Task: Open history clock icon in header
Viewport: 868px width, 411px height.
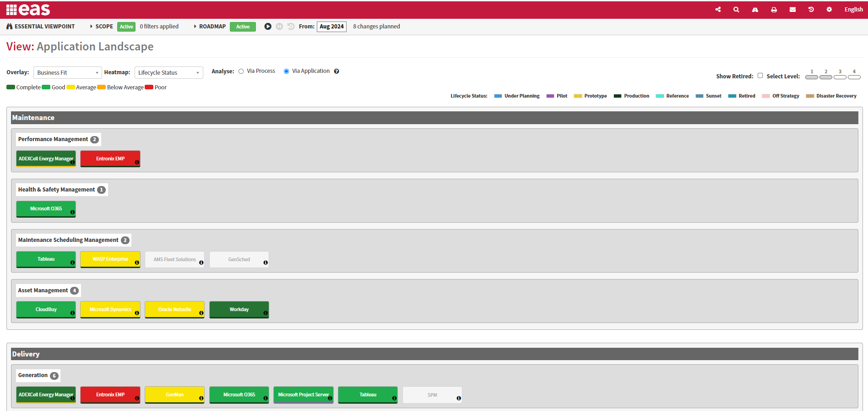Action: pos(811,10)
